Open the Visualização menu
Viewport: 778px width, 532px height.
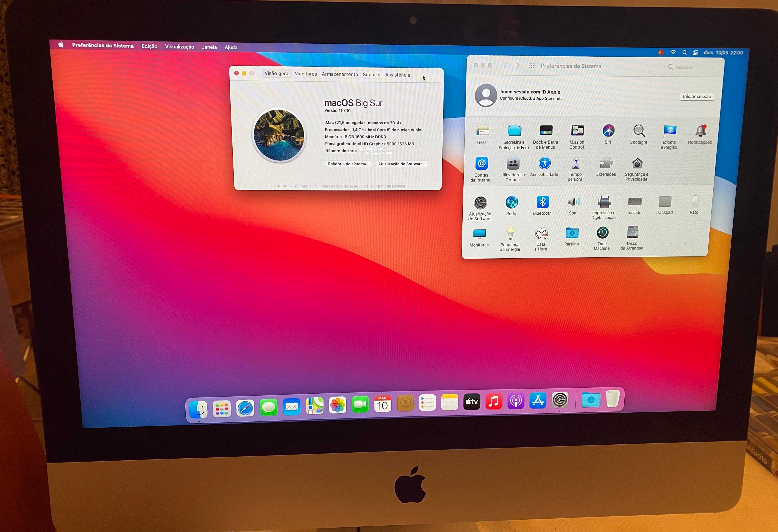pos(180,47)
